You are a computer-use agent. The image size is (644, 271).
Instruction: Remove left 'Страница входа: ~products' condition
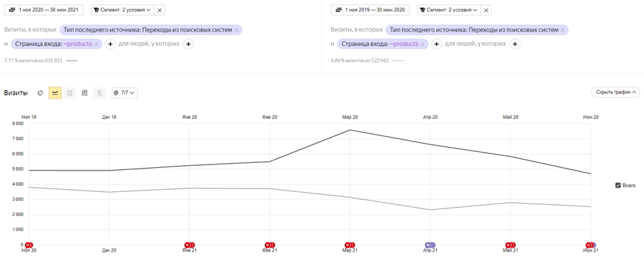[96, 44]
